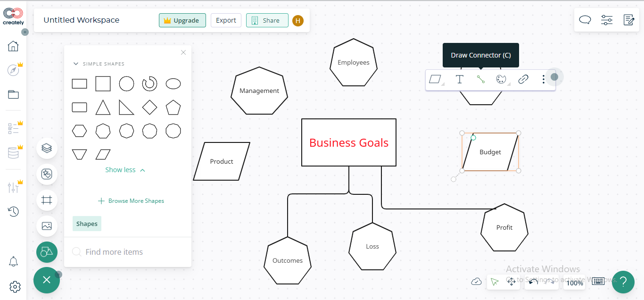This screenshot has height=300, width=644.
Task: Pick the rounded rectangle shape
Action: click(x=79, y=107)
